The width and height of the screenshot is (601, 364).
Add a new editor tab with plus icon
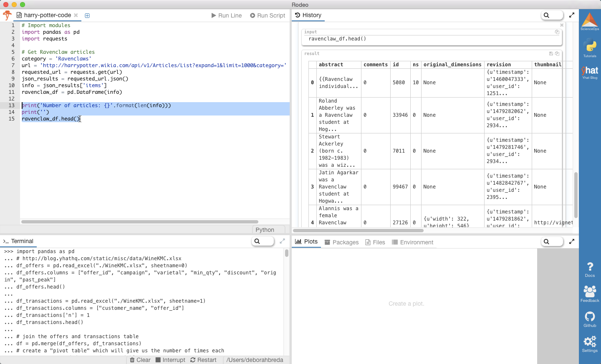click(x=87, y=15)
